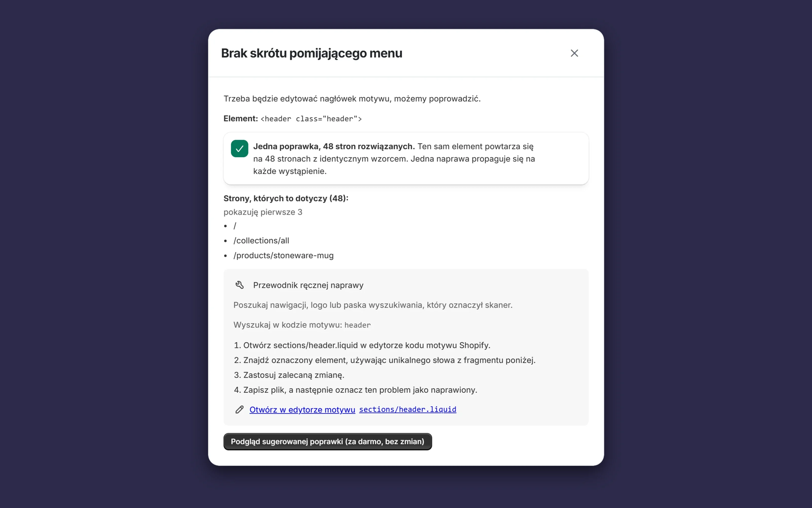Select the /collections/all page entry
Screen dimensions: 812x508
261,241
